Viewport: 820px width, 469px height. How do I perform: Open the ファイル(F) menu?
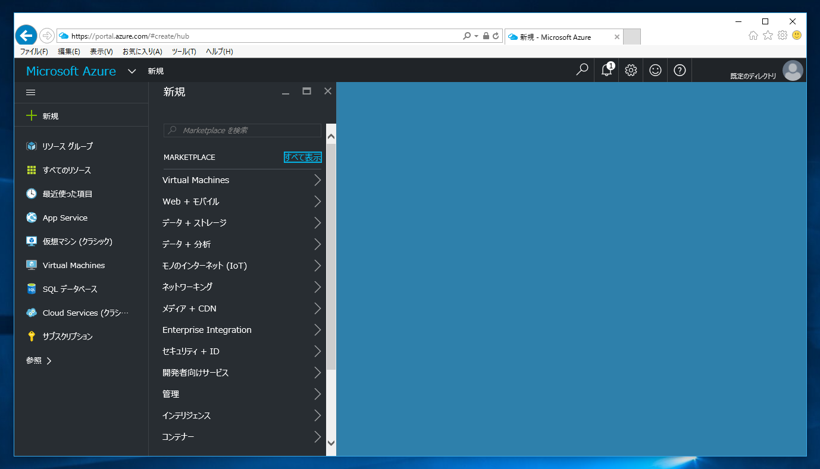click(34, 51)
